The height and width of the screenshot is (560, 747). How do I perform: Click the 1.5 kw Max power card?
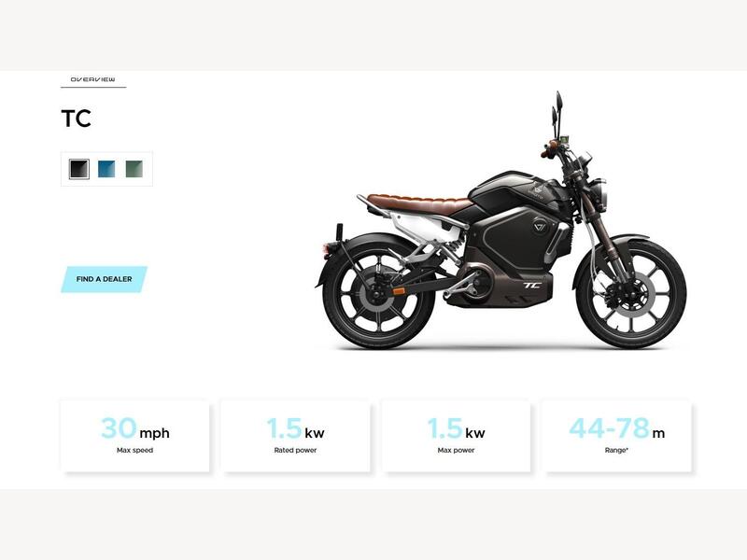coord(456,436)
